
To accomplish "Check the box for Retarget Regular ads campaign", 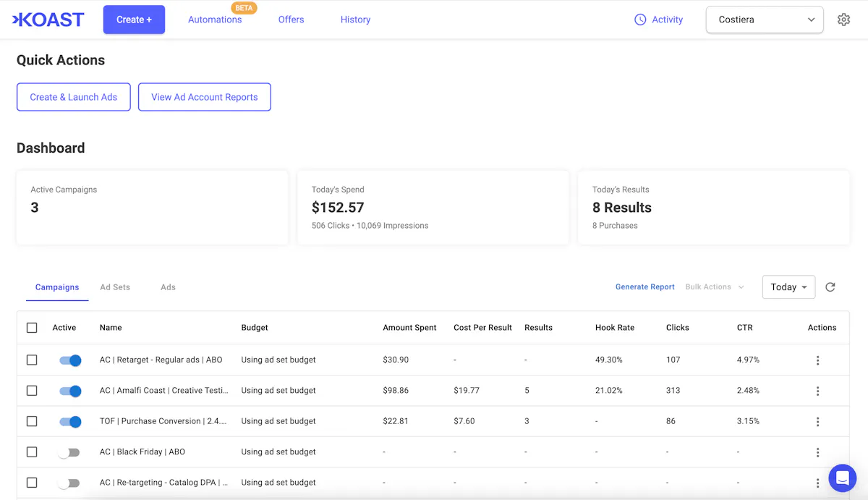I will coord(32,360).
